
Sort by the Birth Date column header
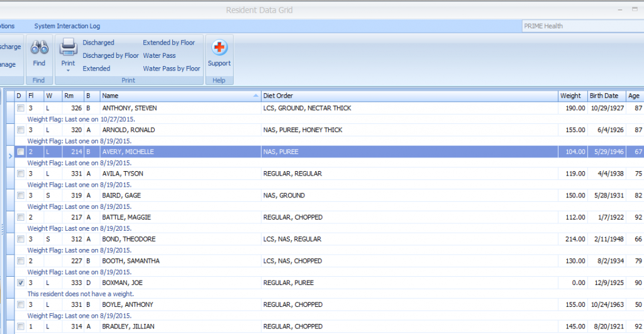pyautogui.click(x=604, y=96)
